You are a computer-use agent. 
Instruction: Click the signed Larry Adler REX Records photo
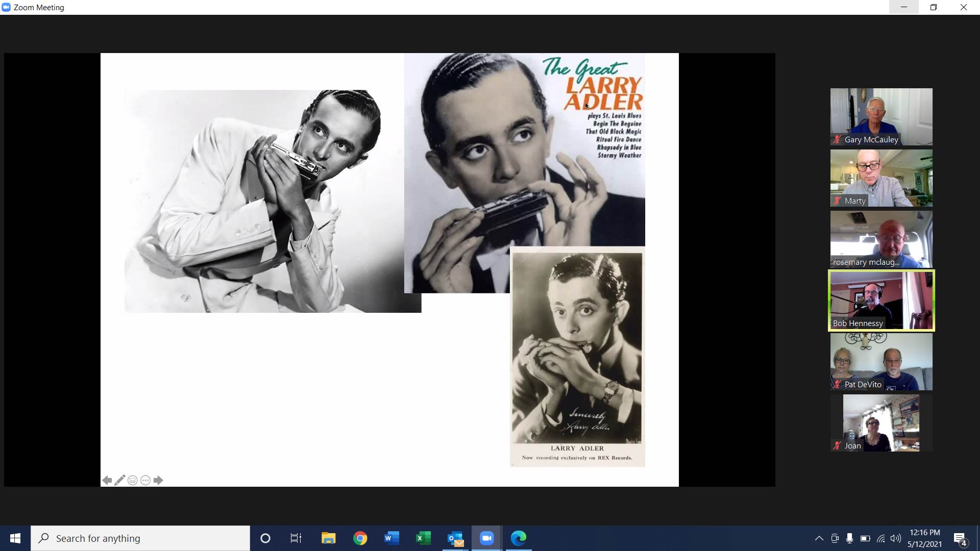click(577, 357)
